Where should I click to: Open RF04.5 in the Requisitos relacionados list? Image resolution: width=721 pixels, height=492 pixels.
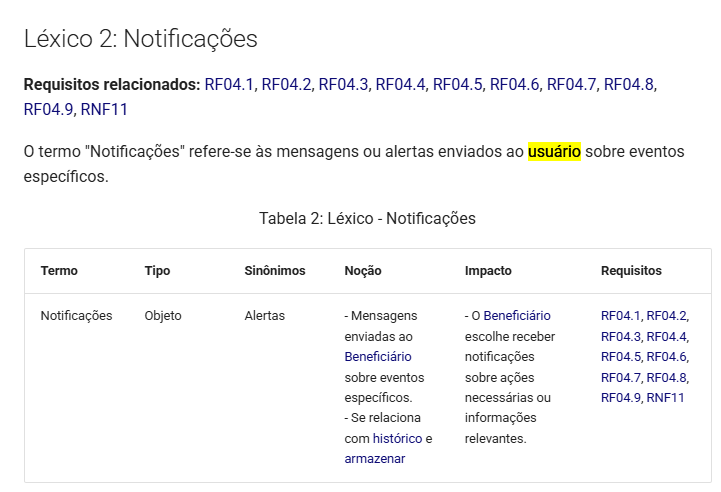point(457,85)
